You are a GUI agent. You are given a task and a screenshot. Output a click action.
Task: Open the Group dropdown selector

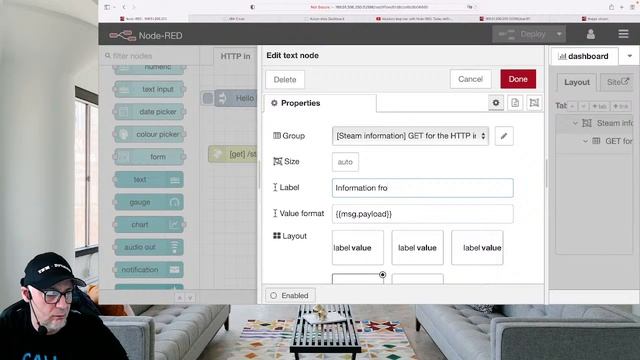[410, 136]
